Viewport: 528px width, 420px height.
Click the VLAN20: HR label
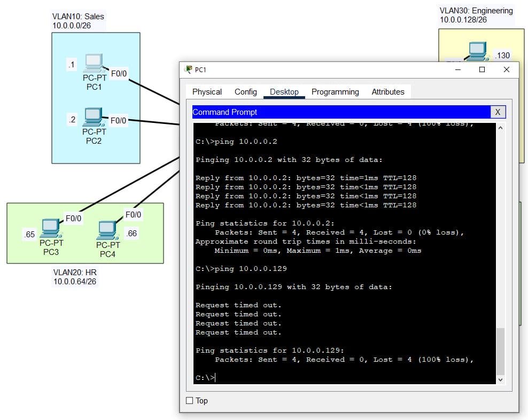click(75, 272)
